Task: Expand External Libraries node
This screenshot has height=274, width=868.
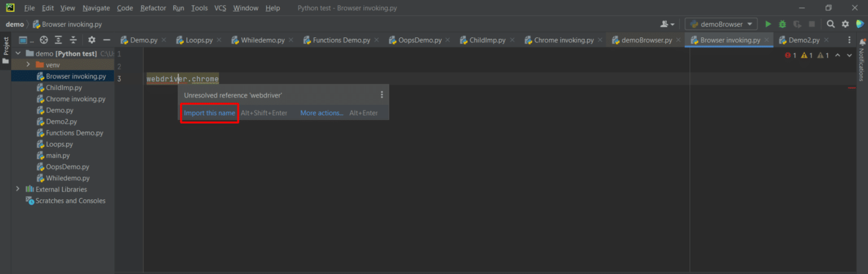Action: [18, 189]
